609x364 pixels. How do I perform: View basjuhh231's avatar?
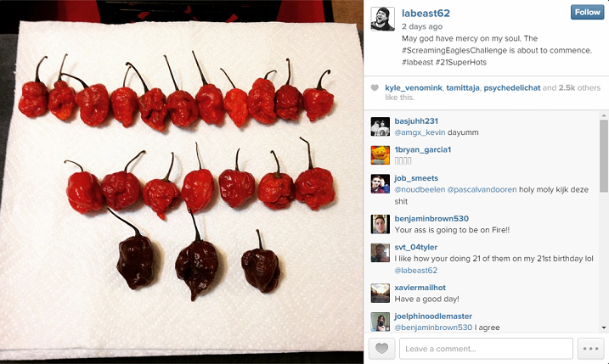(381, 126)
